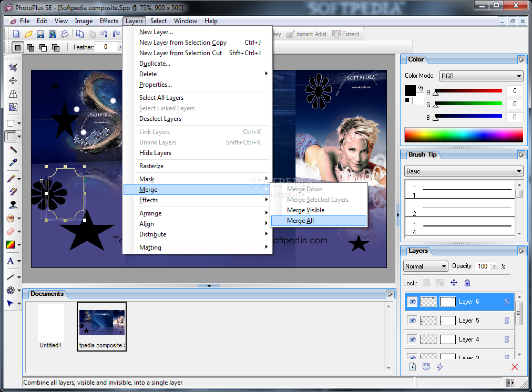
Task: Select the Deform perspective tool
Action: click(x=13, y=94)
